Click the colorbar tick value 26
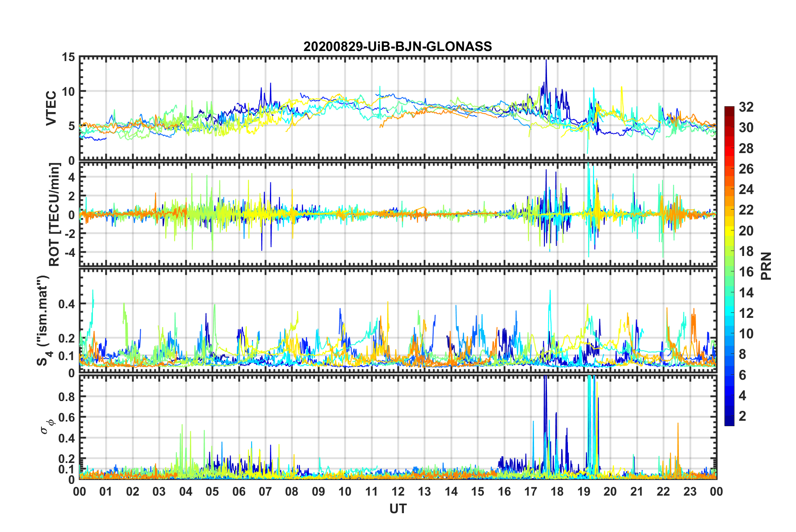796x532 pixels. [746, 169]
